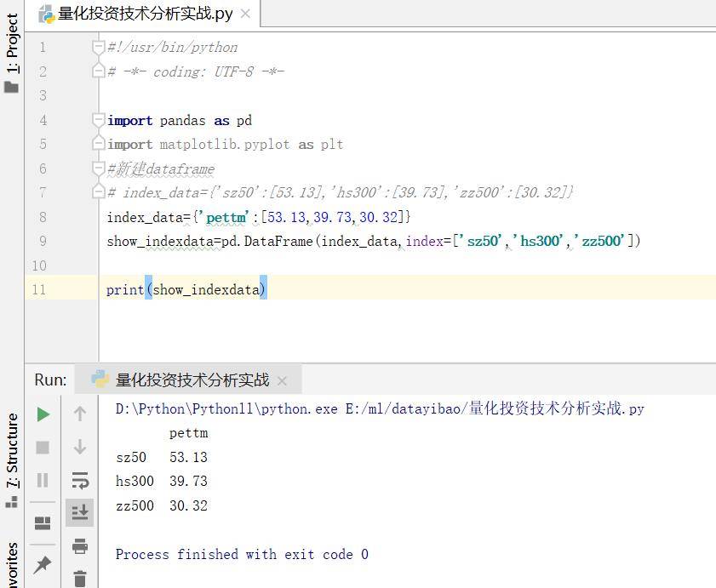This screenshot has width=716, height=588.
Task: Click 'Process finished with exit code 0'
Action: [242, 554]
